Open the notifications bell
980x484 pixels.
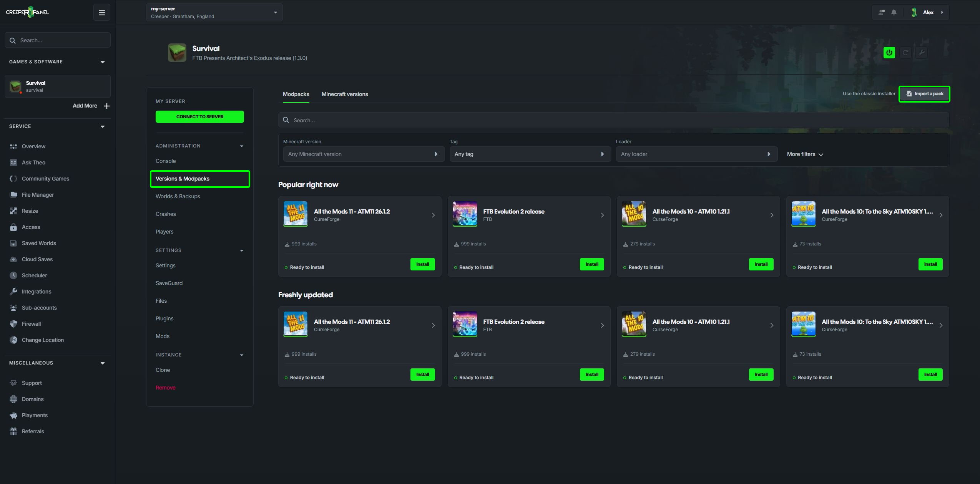[x=894, y=12]
